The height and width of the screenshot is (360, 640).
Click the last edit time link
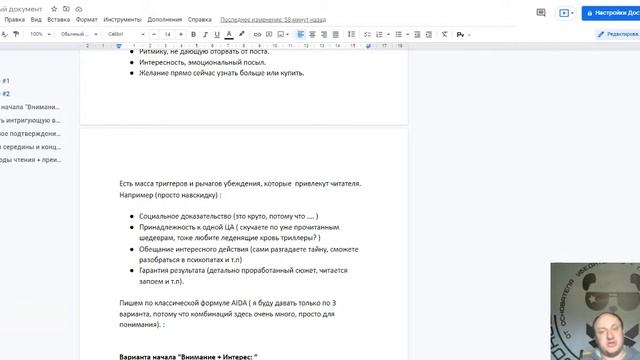(x=273, y=20)
